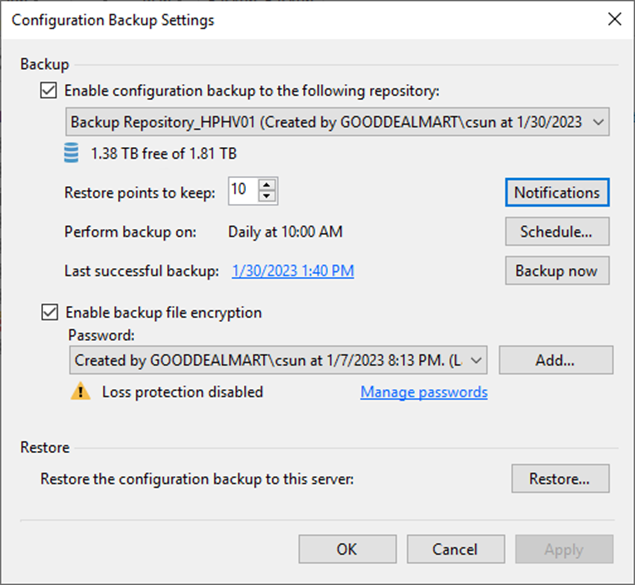The image size is (635, 585).
Task: Expand the encryption password dropdown
Action: pyautogui.click(x=476, y=359)
